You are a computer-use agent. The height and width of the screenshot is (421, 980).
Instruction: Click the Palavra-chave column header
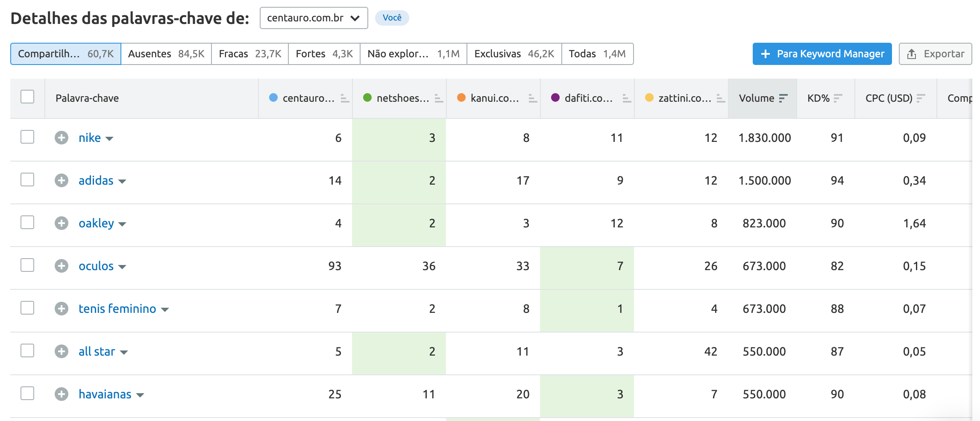pos(87,98)
